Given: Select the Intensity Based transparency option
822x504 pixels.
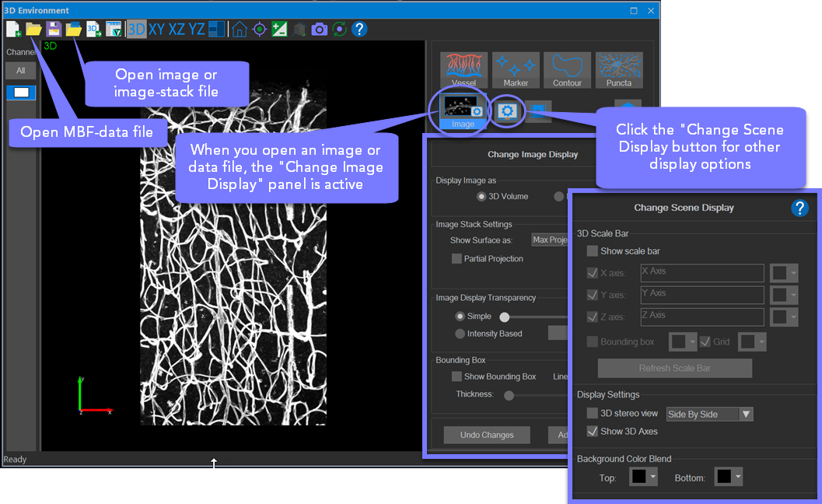Looking at the screenshot, I should (x=460, y=334).
